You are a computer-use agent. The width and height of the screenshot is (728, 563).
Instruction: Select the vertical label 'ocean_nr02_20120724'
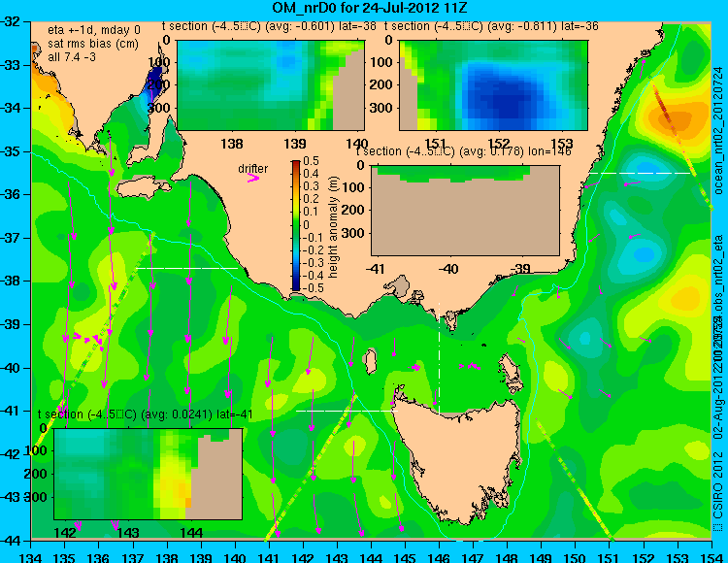pyautogui.click(x=719, y=131)
